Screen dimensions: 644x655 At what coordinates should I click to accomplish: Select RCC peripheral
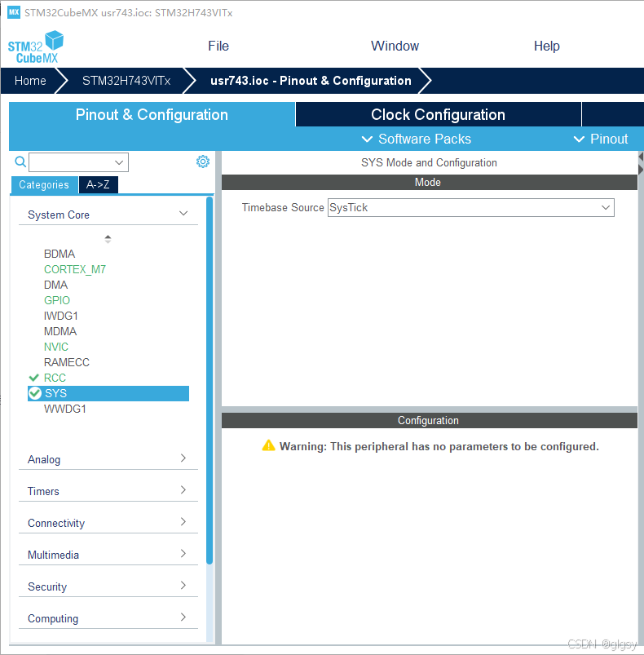point(55,378)
